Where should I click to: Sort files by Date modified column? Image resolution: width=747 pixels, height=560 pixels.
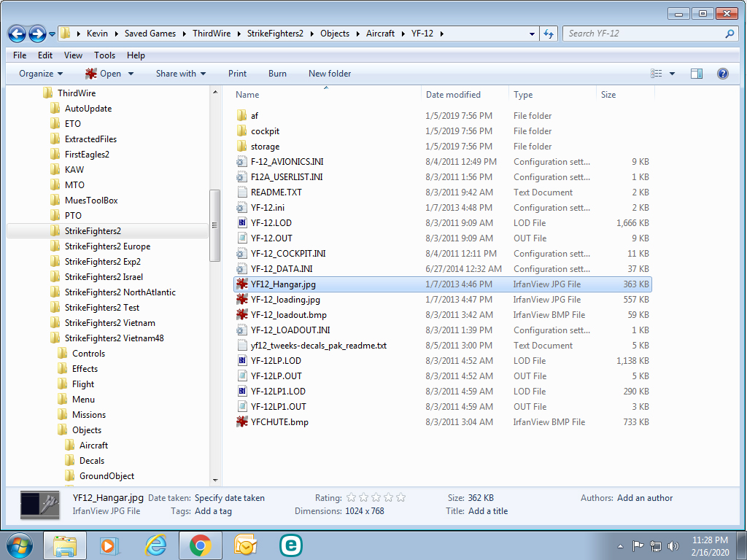465,94
